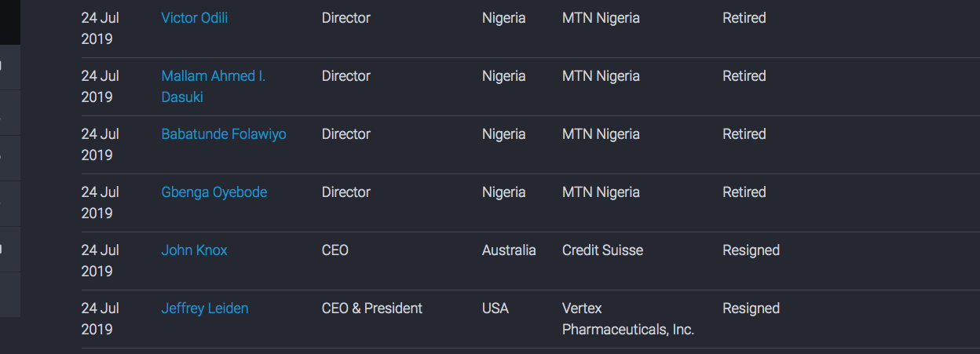Click the USA country cell
The height and width of the screenshot is (354, 980).
pos(495,308)
